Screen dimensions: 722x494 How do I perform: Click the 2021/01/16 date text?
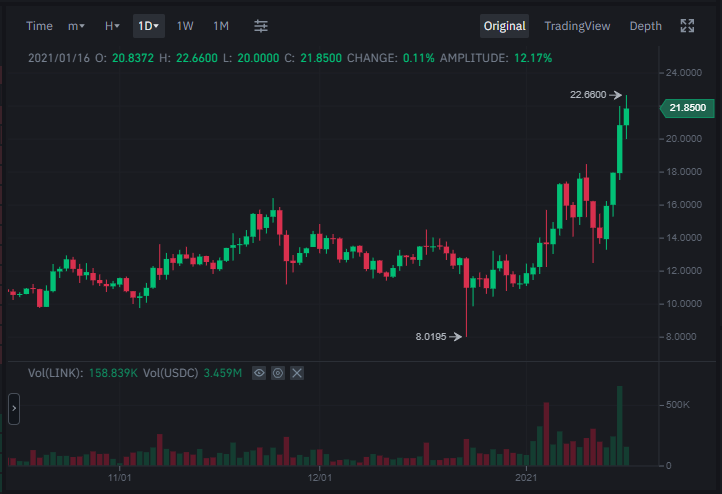pos(59,58)
